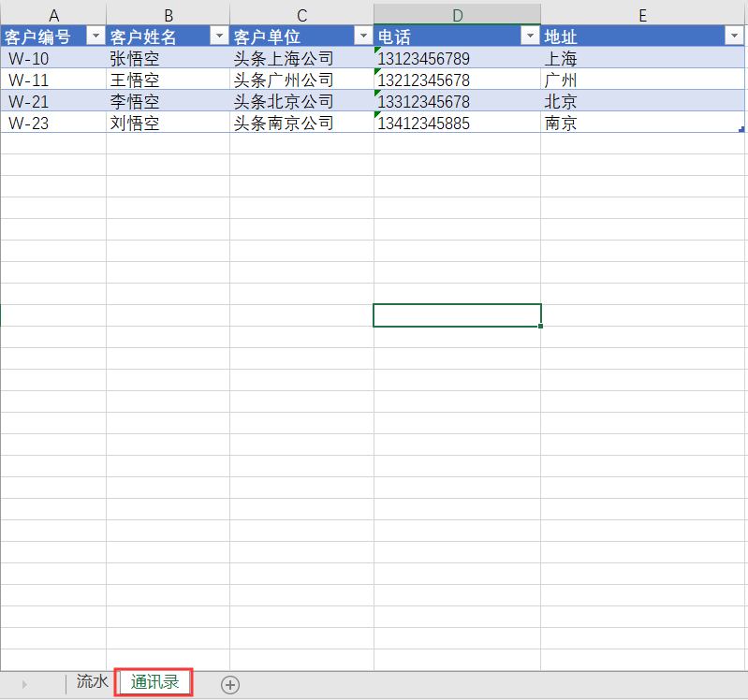Select the 通讯录 sheet tab
This screenshot has height=700, width=748.
coord(154,682)
